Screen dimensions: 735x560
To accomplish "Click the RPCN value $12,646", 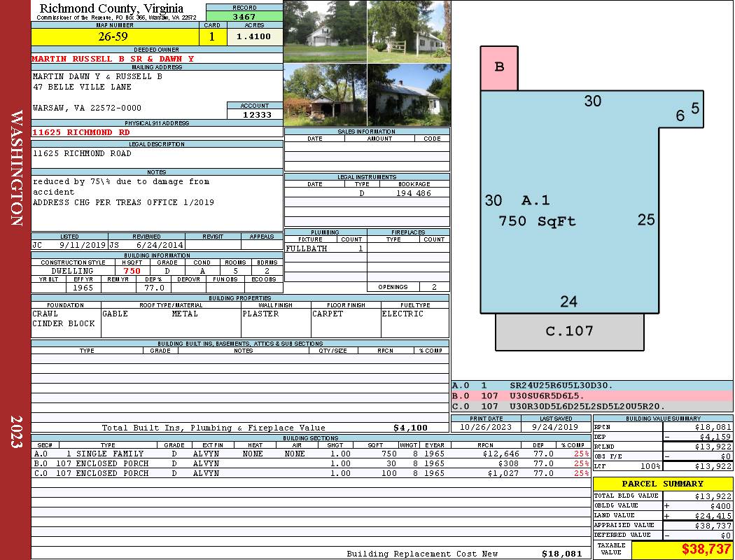I will (500, 454).
